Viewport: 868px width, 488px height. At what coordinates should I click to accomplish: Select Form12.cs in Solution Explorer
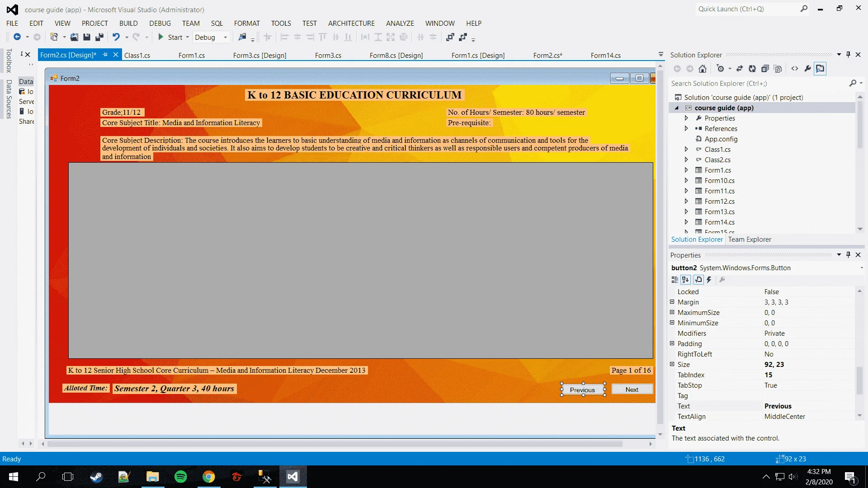coord(719,201)
